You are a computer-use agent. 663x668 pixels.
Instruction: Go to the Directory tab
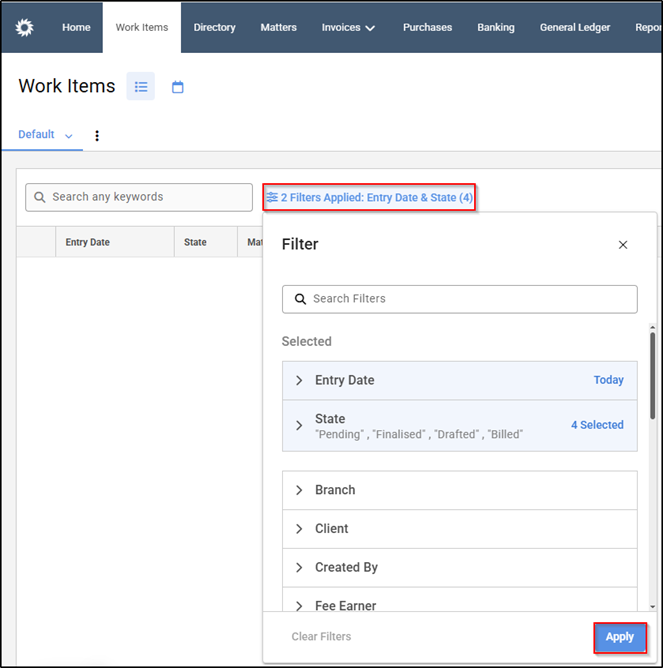coord(214,27)
